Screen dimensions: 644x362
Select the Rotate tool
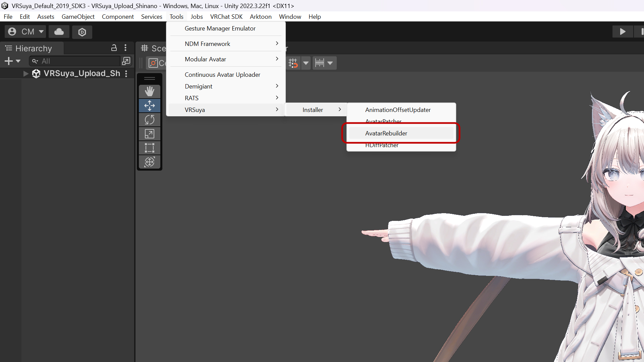point(150,120)
